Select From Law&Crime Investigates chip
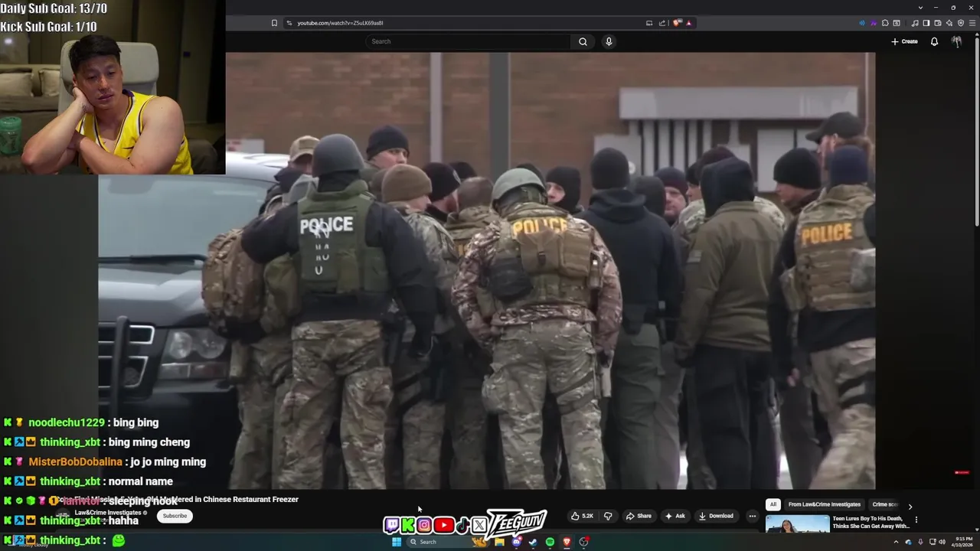 click(825, 504)
